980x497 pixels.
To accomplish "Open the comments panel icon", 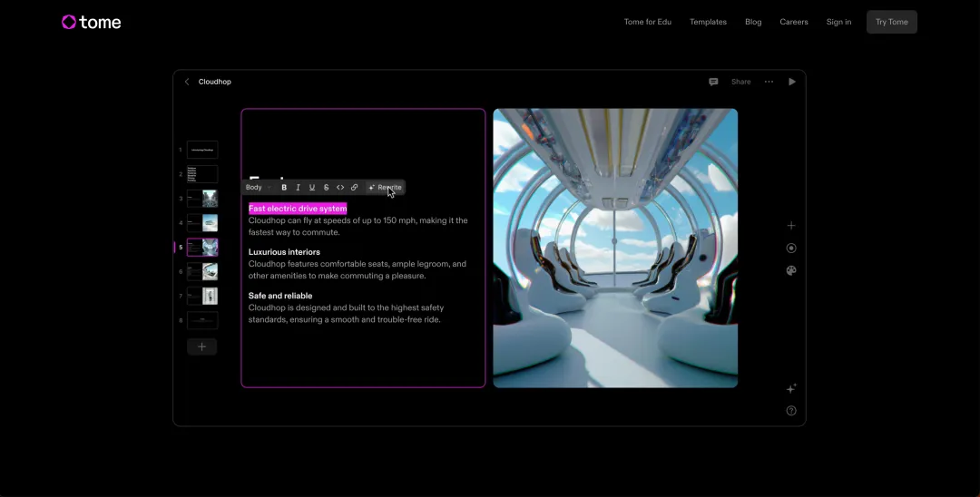I will 713,82.
